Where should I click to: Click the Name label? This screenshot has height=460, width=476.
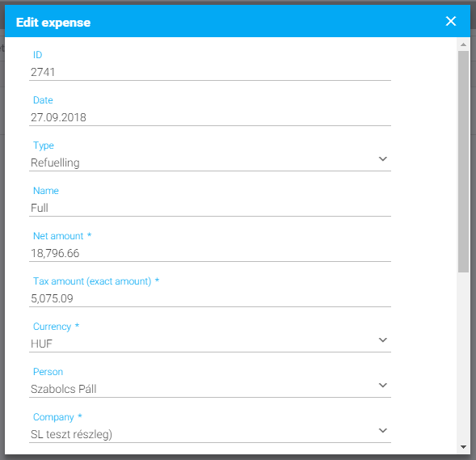coord(46,191)
